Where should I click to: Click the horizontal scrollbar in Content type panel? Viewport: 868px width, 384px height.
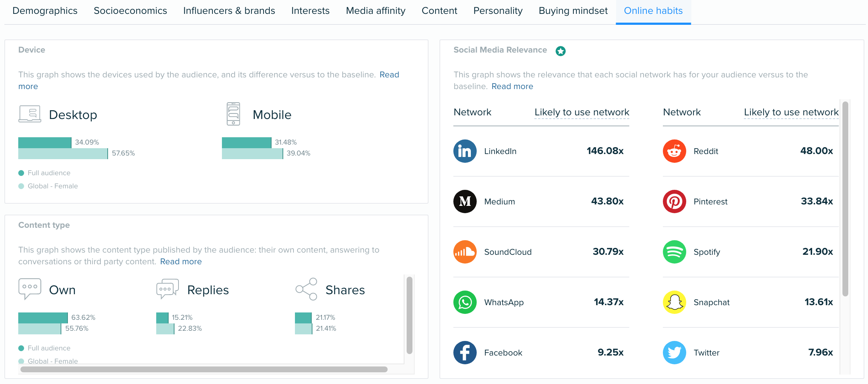pyautogui.click(x=204, y=369)
